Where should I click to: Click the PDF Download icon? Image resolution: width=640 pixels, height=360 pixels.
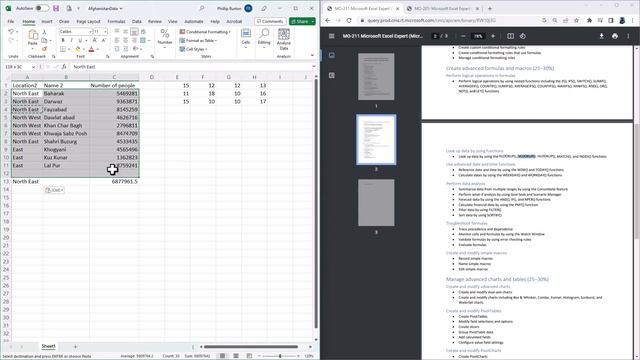coord(602,36)
